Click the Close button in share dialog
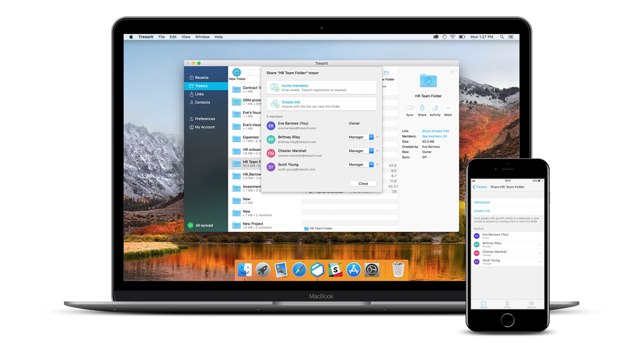Screen dimensions: 644x343 coord(363,184)
